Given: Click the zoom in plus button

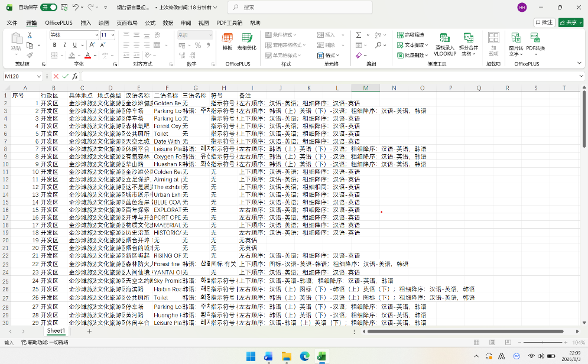Looking at the screenshot, I should tap(566, 342).
